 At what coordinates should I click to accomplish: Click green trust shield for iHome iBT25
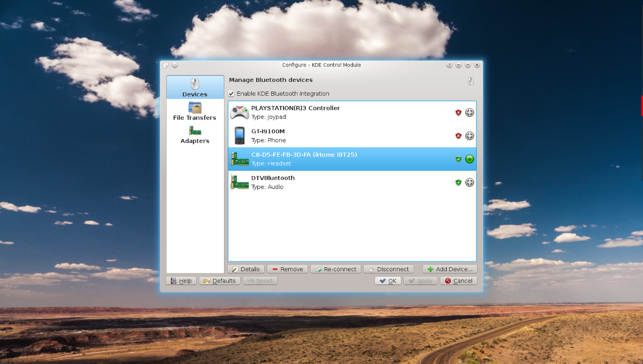tap(458, 159)
